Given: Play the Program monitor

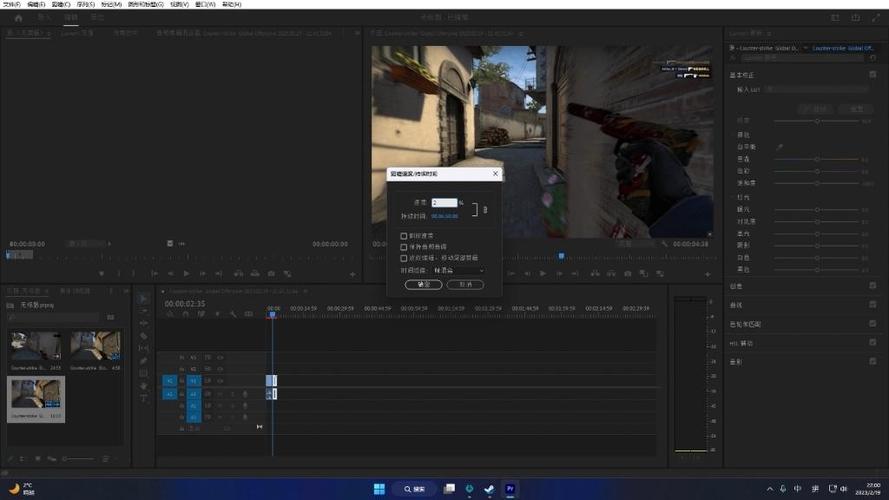Looking at the screenshot, I should 543,274.
